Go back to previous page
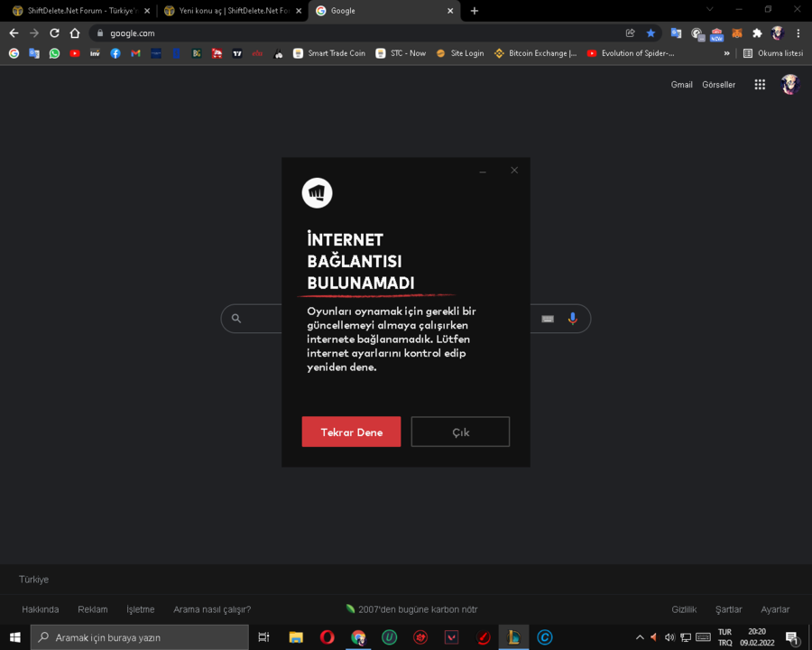The height and width of the screenshot is (650, 812). [x=14, y=33]
